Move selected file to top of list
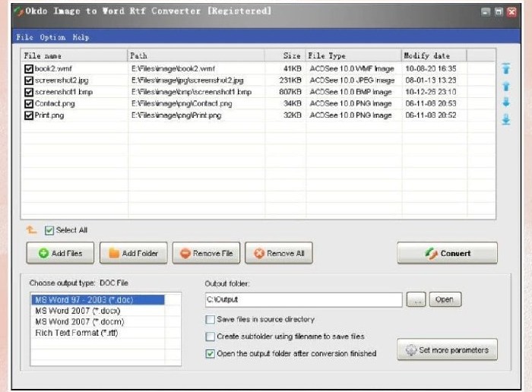Screen dimensions: 532x392 pyautogui.click(x=506, y=68)
